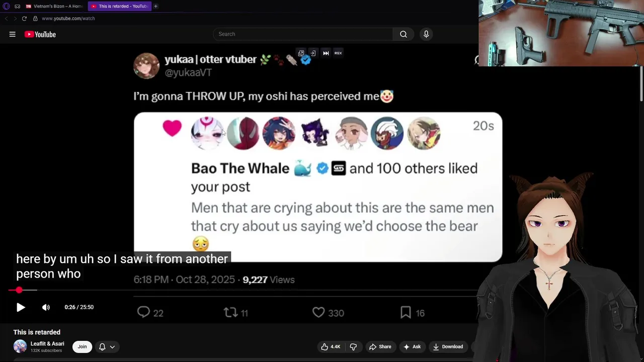Image resolution: width=644 pixels, height=362 pixels.
Task: Click the magnifier search button
Action: (404, 34)
